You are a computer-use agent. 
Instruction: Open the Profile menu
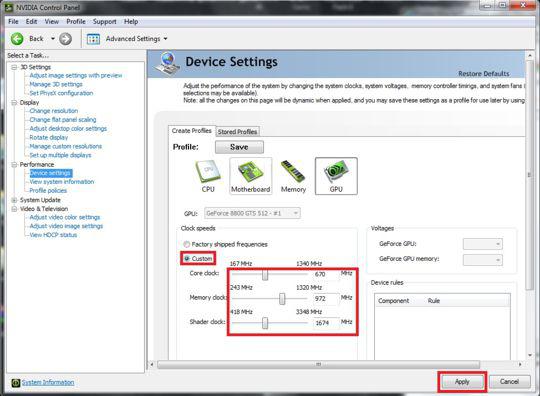[x=76, y=22]
